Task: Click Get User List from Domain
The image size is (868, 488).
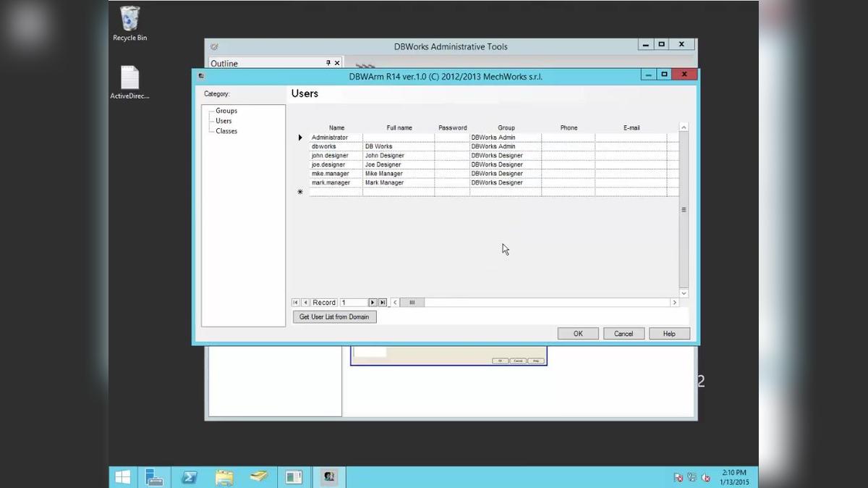Action: (334, 317)
